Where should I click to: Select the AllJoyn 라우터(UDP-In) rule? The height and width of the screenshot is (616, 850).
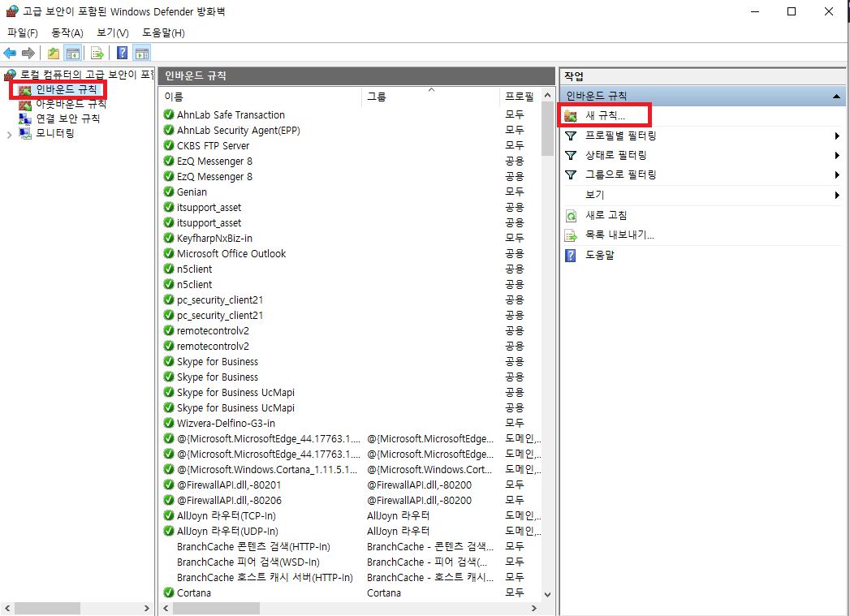coord(227,531)
